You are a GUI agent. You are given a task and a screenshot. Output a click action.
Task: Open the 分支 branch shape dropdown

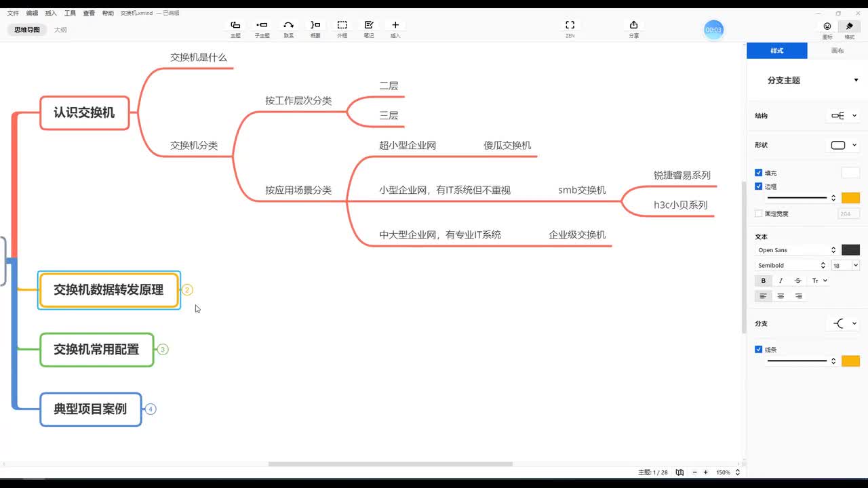click(x=844, y=323)
